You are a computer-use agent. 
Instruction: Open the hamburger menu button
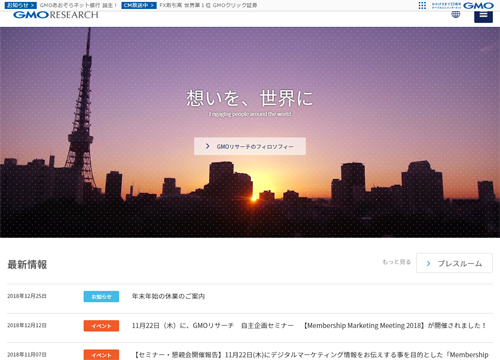coord(483,16)
